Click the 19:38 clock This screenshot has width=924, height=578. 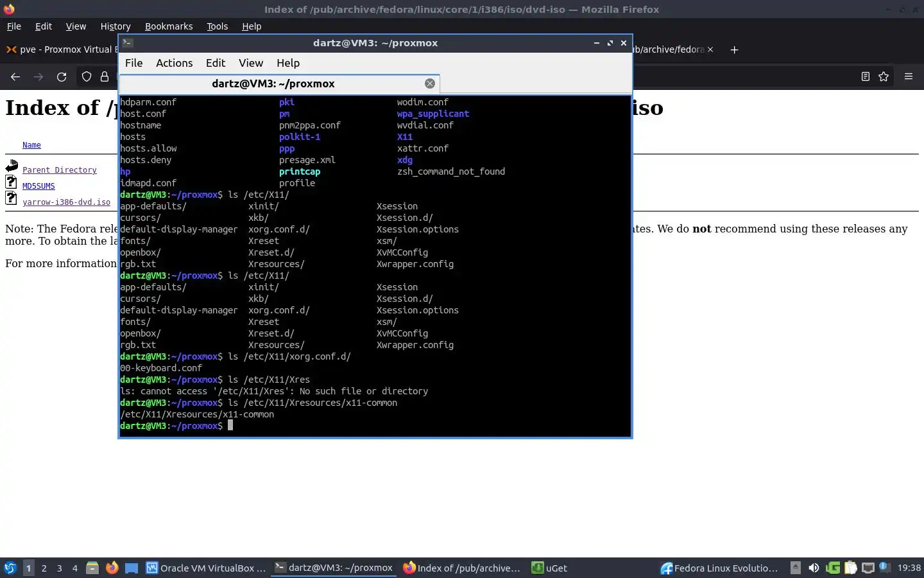coord(909,568)
